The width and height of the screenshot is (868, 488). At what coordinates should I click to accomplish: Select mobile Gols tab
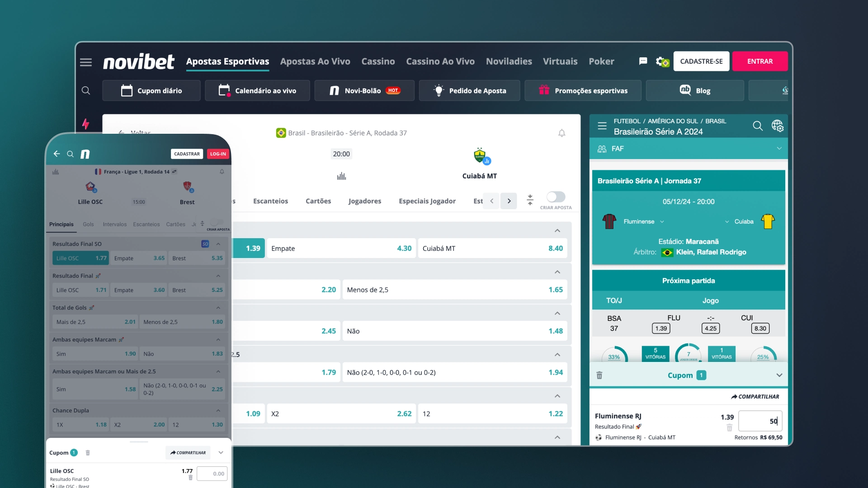pyautogui.click(x=88, y=224)
